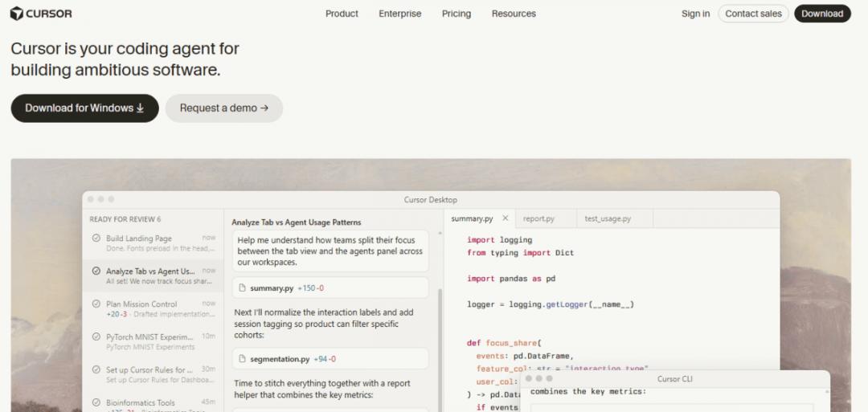Click the 'events: pd.DataFrame,' parameter line

(525, 356)
